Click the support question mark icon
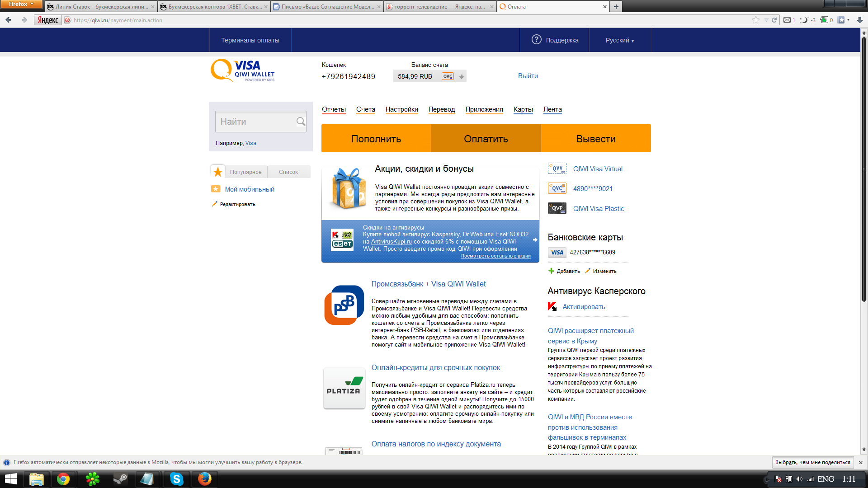The height and width of the screenshot is (488, 868). coord(536,40)
